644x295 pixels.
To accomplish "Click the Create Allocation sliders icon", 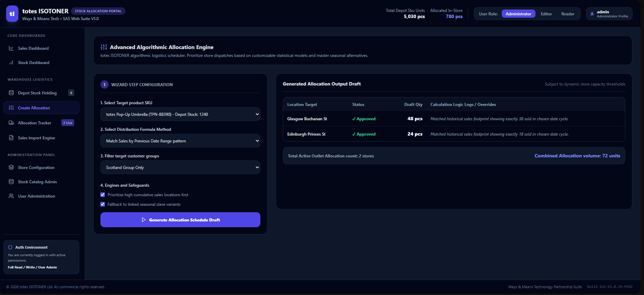I will coord(11,108).
